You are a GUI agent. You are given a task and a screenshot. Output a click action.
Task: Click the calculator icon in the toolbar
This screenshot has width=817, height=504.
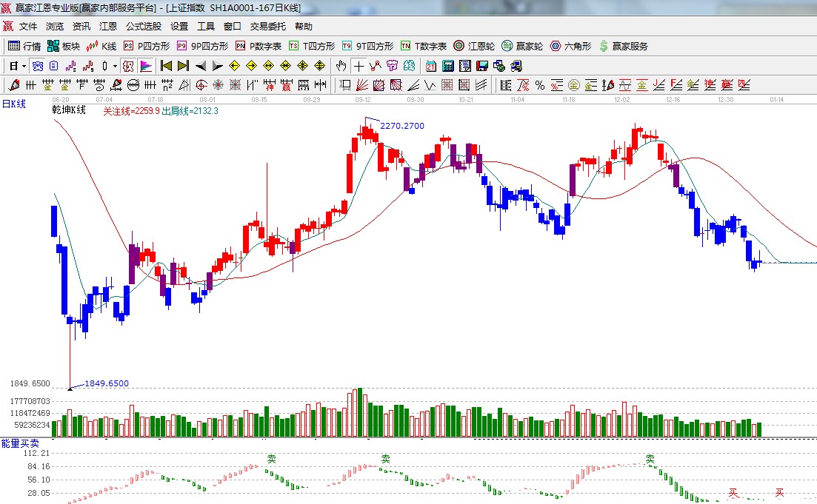447,66
